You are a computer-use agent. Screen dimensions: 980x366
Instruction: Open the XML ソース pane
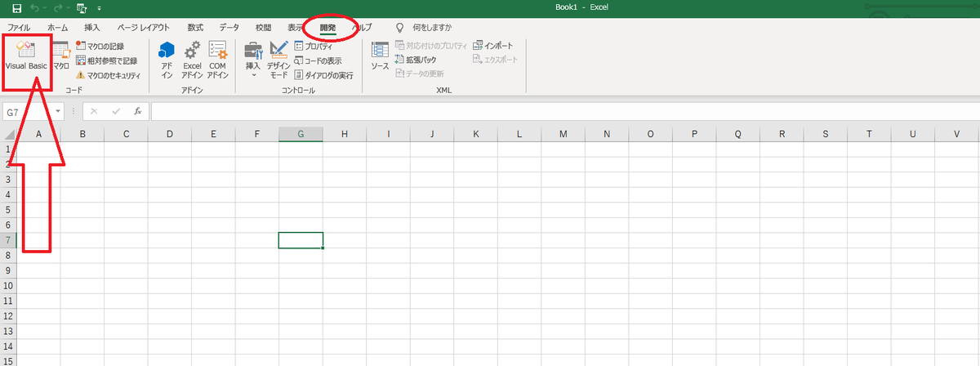tap(380, 56)
